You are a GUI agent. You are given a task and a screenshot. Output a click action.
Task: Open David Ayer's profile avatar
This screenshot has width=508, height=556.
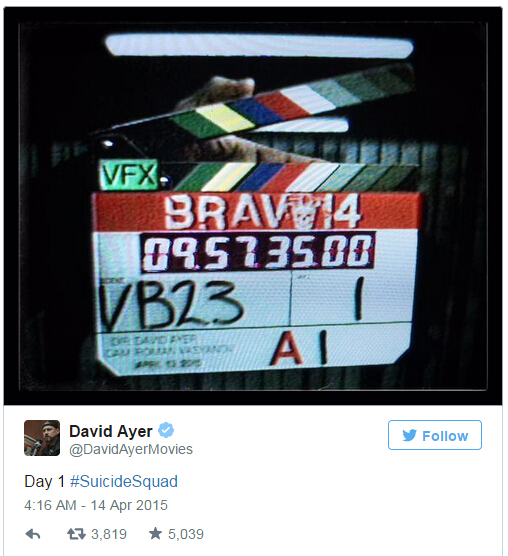42,438
